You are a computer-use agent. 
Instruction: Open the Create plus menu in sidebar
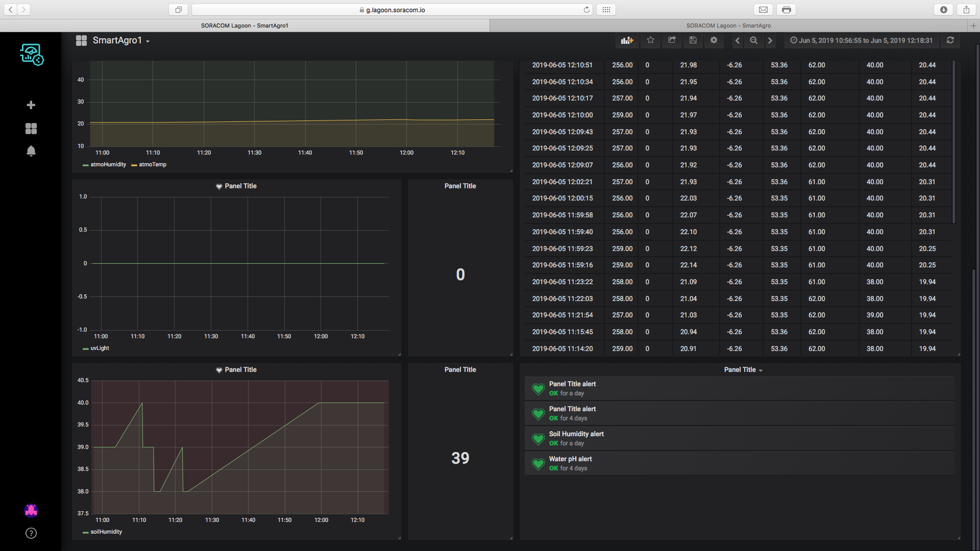pyautogui.click(x=31, y=105)
